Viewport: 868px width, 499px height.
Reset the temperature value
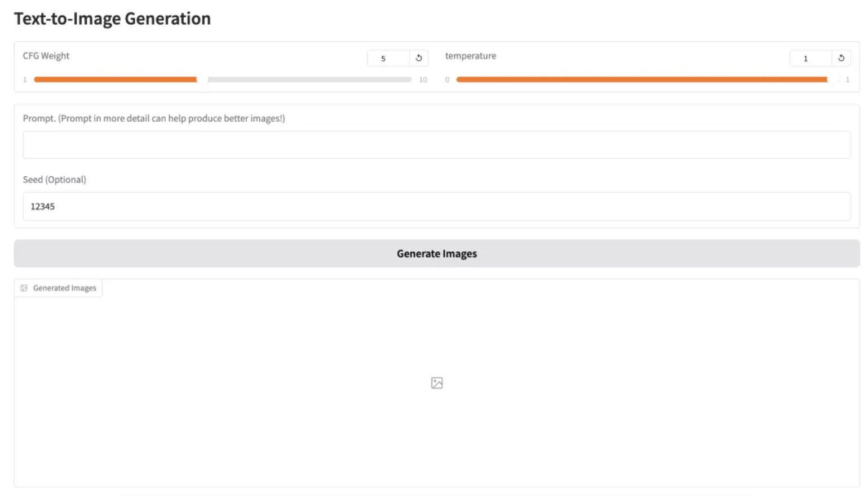pos(841,58)
